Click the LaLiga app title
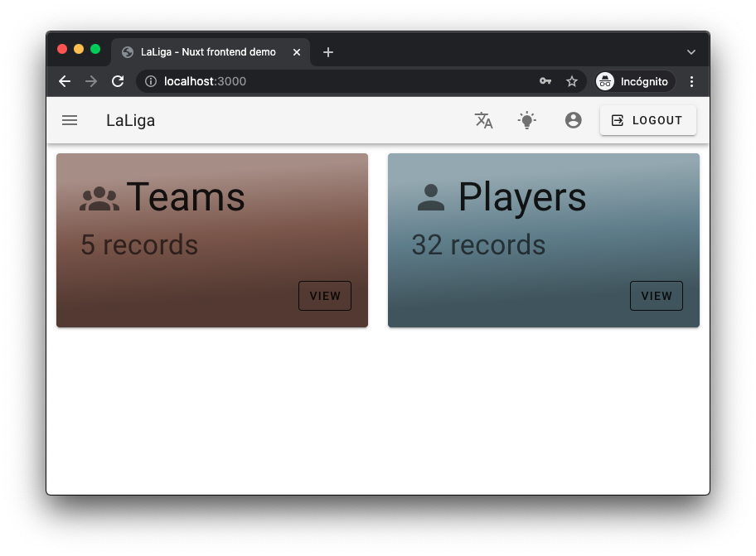Image resolution: width=756 pixels, height=556 pixels. tap(130, 120)
